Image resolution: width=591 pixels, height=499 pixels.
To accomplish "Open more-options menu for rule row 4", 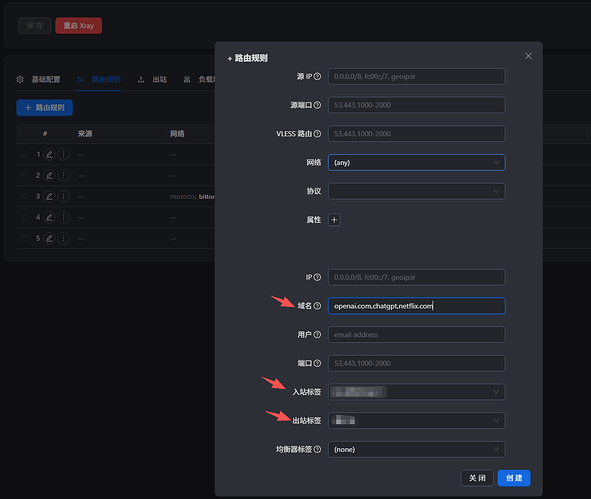I will pos(64,217).
